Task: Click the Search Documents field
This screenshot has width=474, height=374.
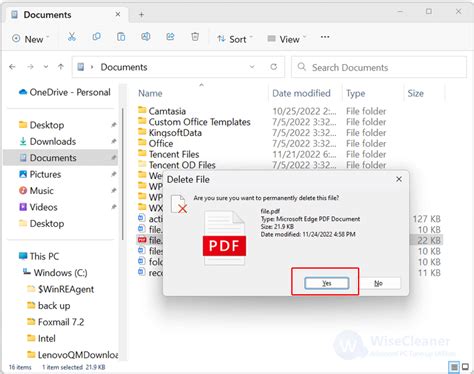Action: point(379,67)
